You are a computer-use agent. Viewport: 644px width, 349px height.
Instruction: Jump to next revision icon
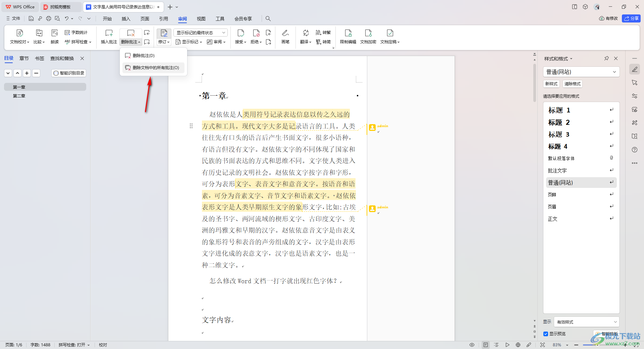pos(268,42)
